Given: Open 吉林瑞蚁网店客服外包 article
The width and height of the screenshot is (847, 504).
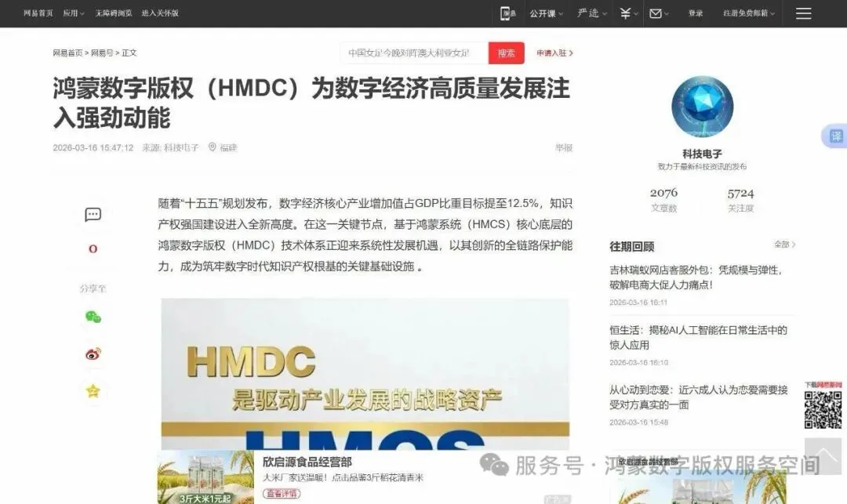Looking at the screenshot, I should [696, 277].
